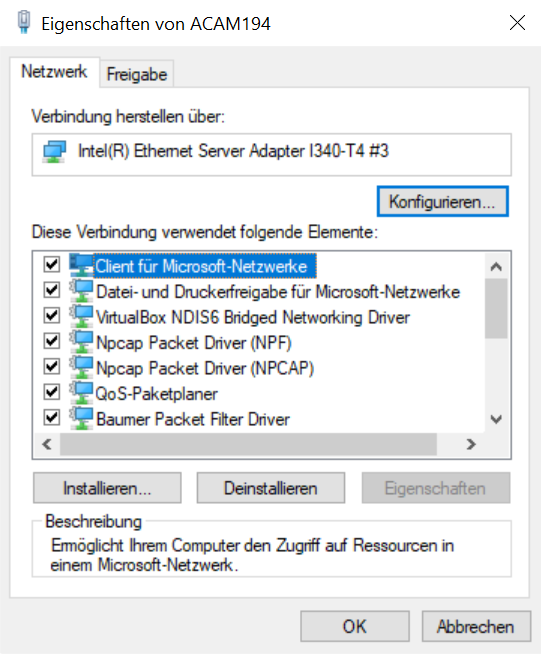Click the Npcap Packet Driver (NPF) icon
541x654 pixels.
(81, 342)
